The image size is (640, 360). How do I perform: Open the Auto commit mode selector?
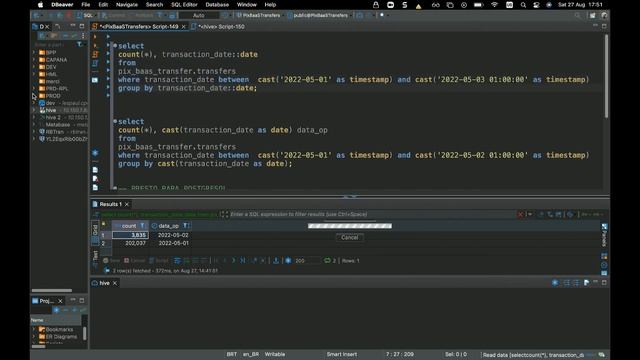pos(199,16)
